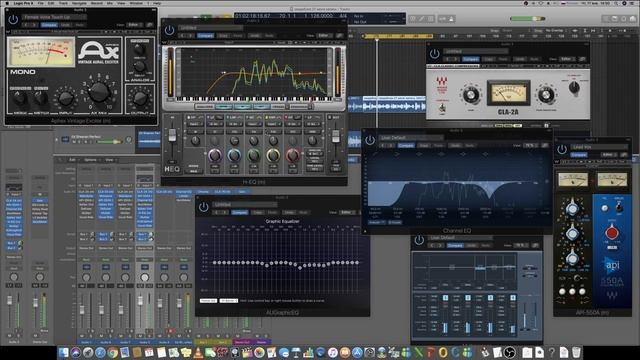
Task: Open the Trash in the Dock
Action: point(576,352)
